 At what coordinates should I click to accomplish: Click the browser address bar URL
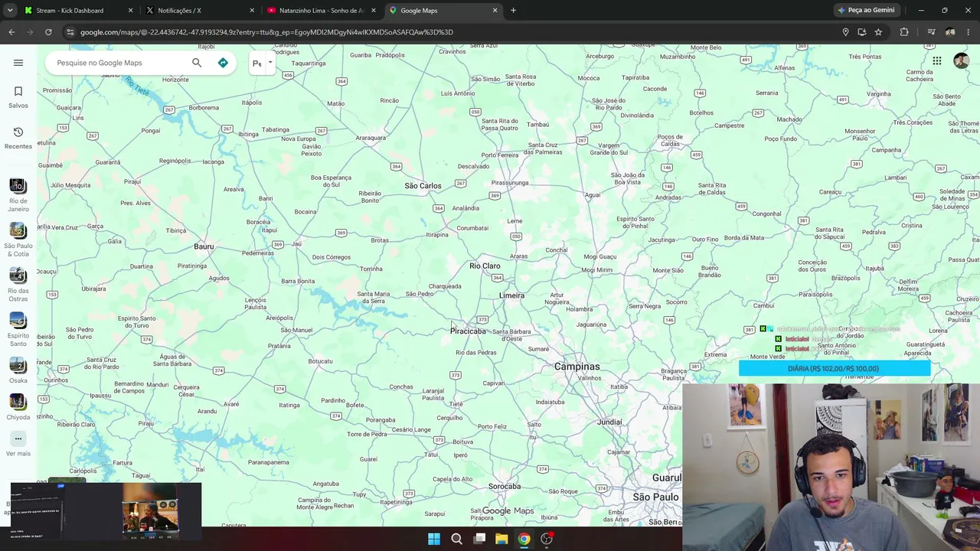(266, 32)
